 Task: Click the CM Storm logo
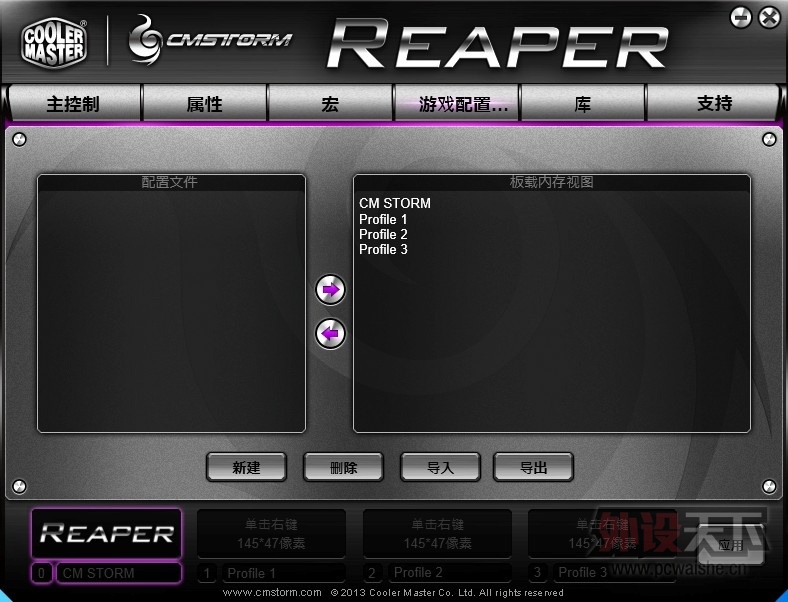point(211,40)
